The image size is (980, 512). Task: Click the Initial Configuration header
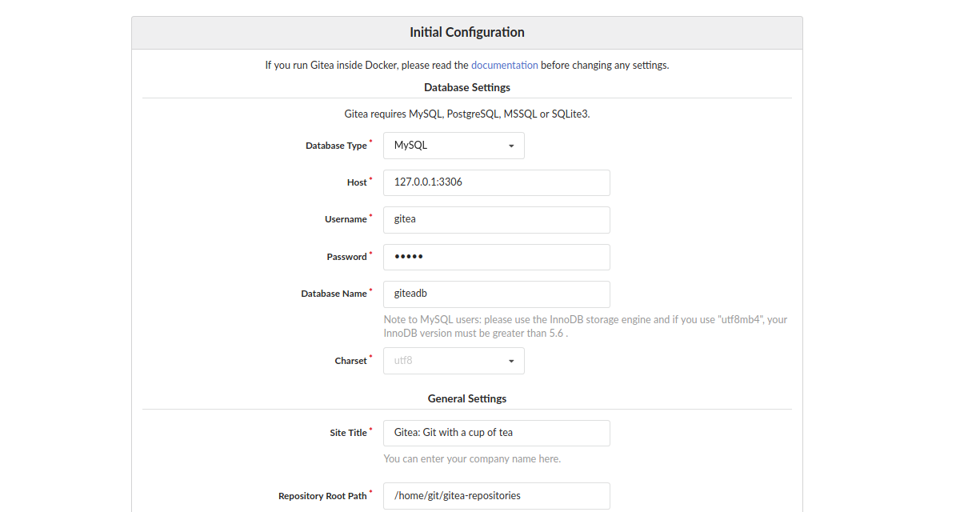point(466,33)
